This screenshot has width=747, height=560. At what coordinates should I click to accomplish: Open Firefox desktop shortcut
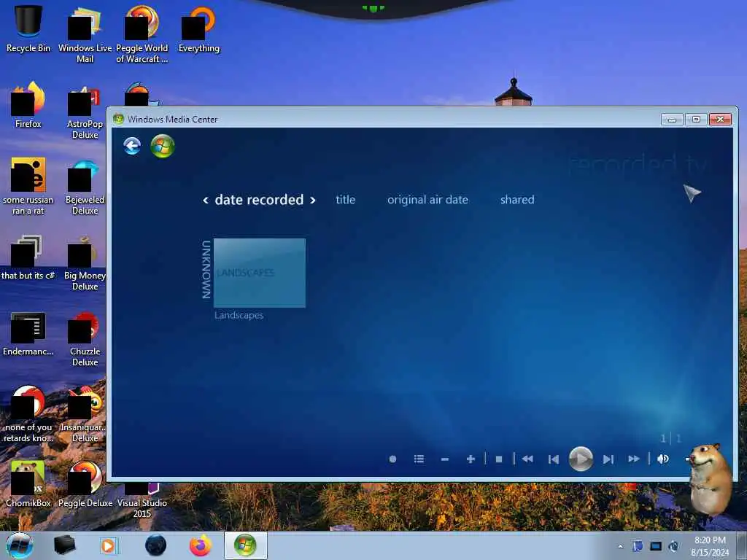coord(28,104)
